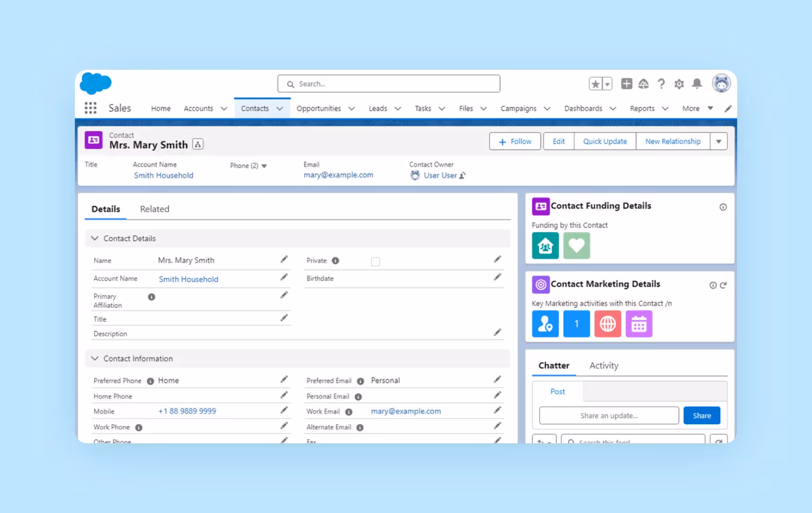Click the global Search field

389,84
